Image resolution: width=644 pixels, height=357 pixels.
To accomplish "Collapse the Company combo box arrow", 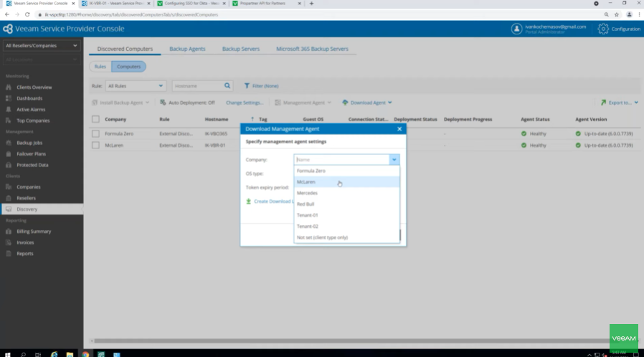I will pos(394,160).
